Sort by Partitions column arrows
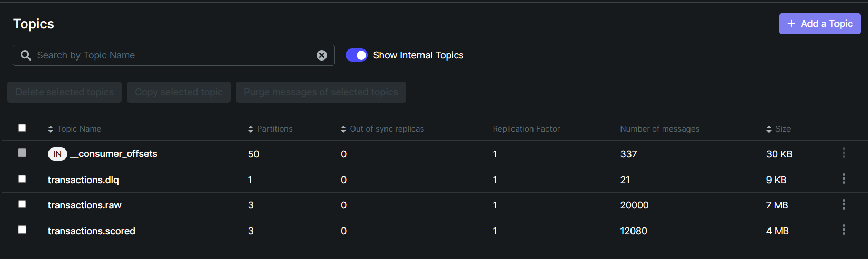Image resolution: width=868 pixels, height=259 pixels. (251, 129)
